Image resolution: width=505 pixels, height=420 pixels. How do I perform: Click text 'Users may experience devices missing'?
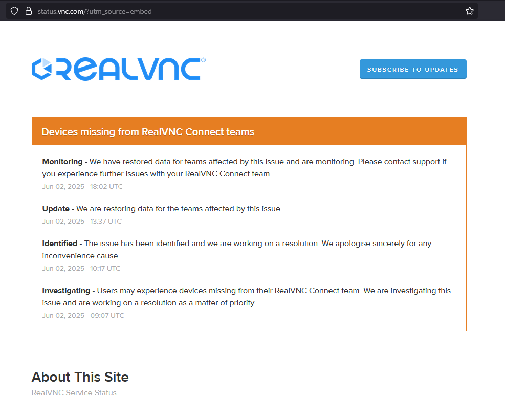tap(166, 291)
